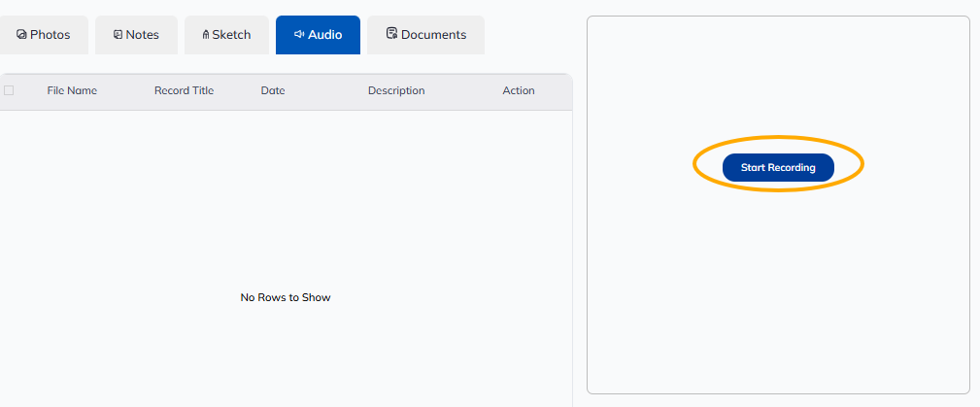Open the Documents tab label
This screenshot has height=407, width=980.
click(x=433, y=35)
